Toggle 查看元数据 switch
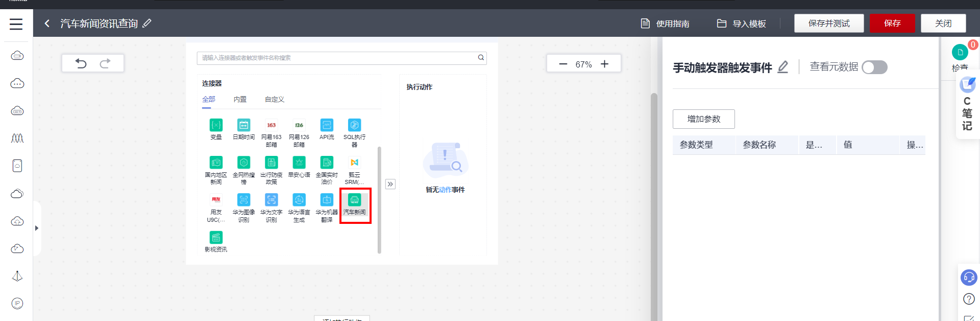Viewport: 980px width, 321px height. pyautogui.click(x=875, y=67)
